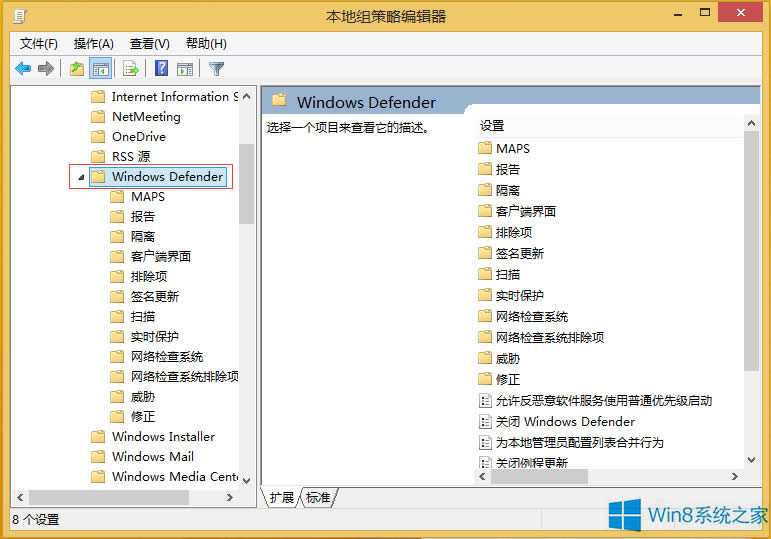Switch to the 扩展 tab
Screen dimensions: 771x539
[282, 498]
